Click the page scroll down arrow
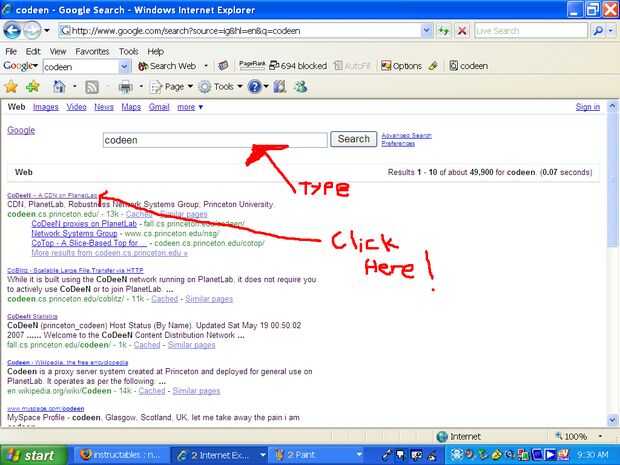 (612, 420)
